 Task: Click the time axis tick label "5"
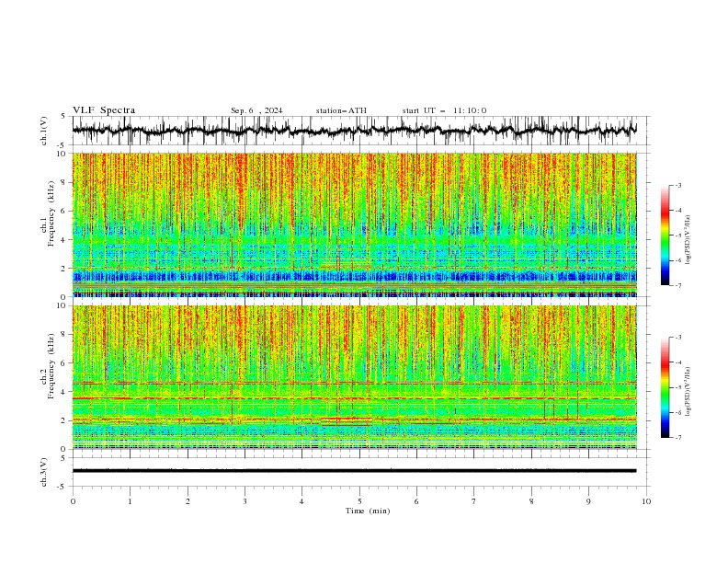click(359, 501)
